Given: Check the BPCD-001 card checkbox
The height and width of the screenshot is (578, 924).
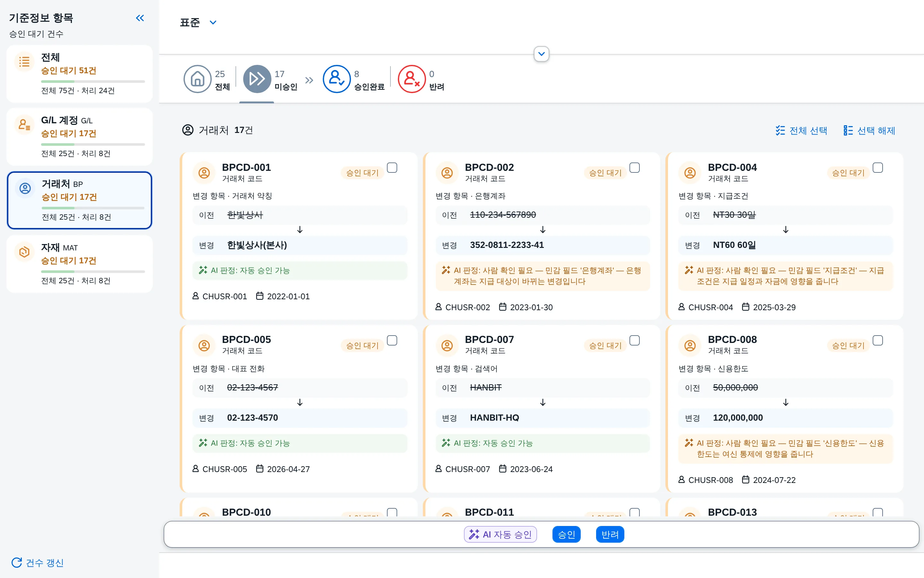Looking at the screenshot, I should coord(392,168).
